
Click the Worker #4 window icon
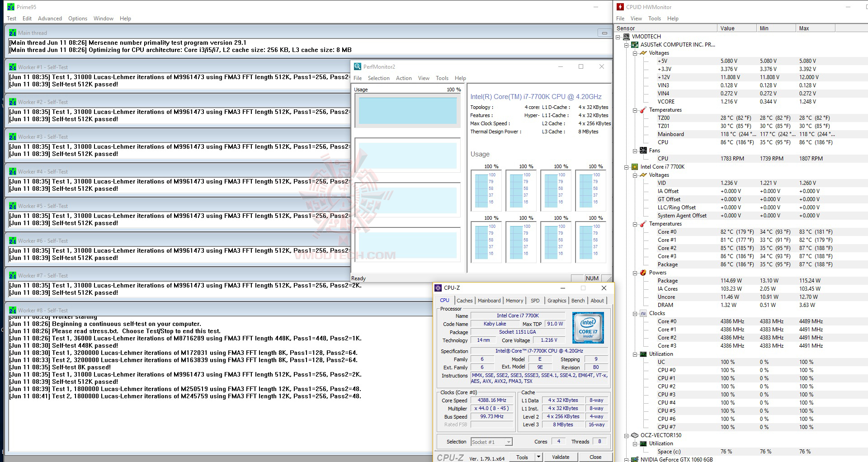13,171
